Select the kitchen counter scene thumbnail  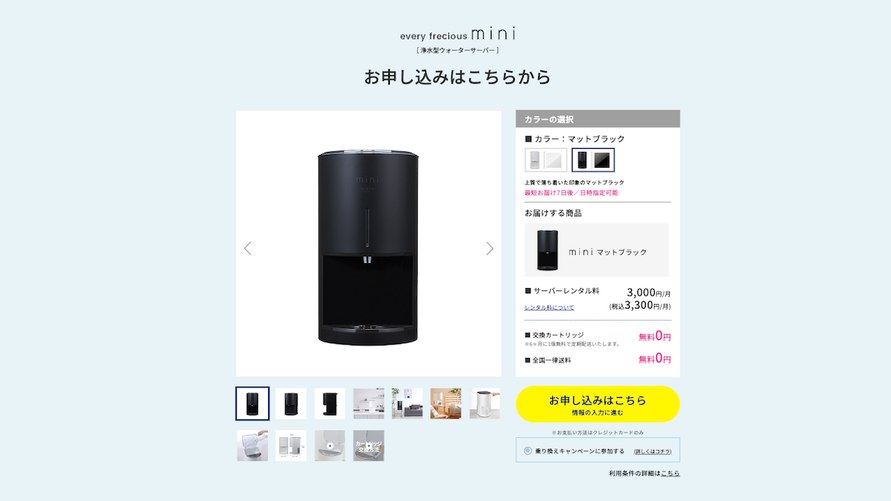coord(368,403)
